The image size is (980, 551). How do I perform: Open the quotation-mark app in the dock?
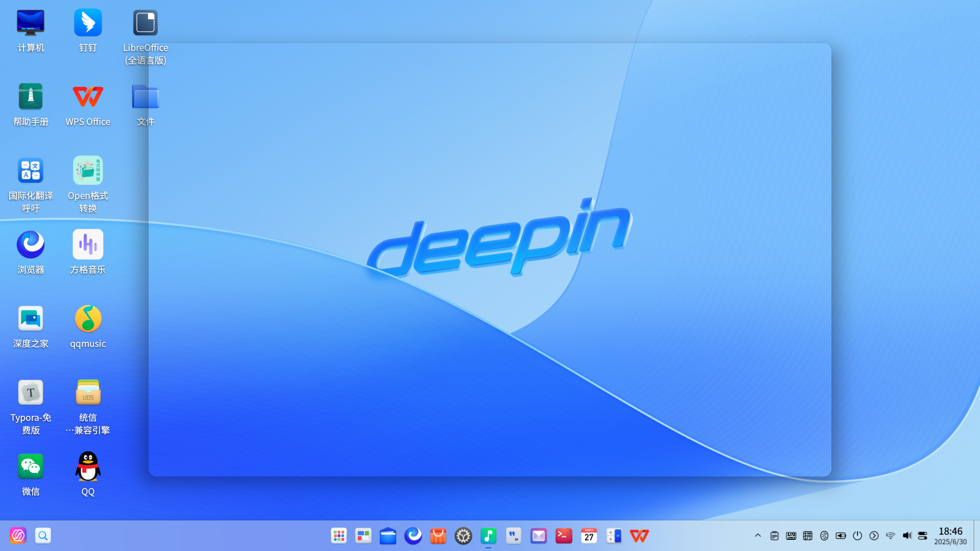(x=513, y=536)
